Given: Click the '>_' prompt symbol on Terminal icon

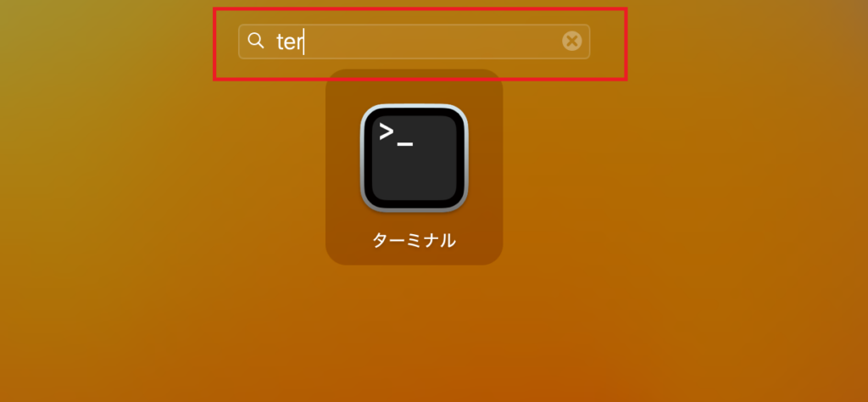Looking at the screenshot, I should coord(396,135).
